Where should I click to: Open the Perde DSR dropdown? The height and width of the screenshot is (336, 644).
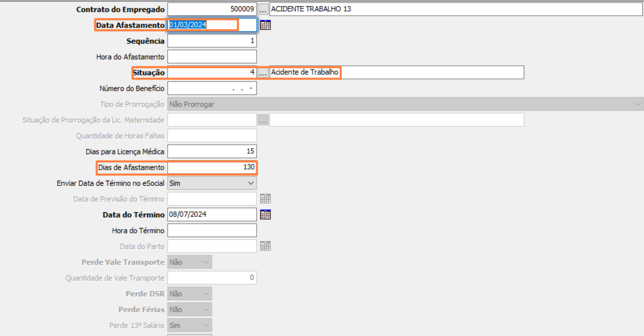point(206,294)
